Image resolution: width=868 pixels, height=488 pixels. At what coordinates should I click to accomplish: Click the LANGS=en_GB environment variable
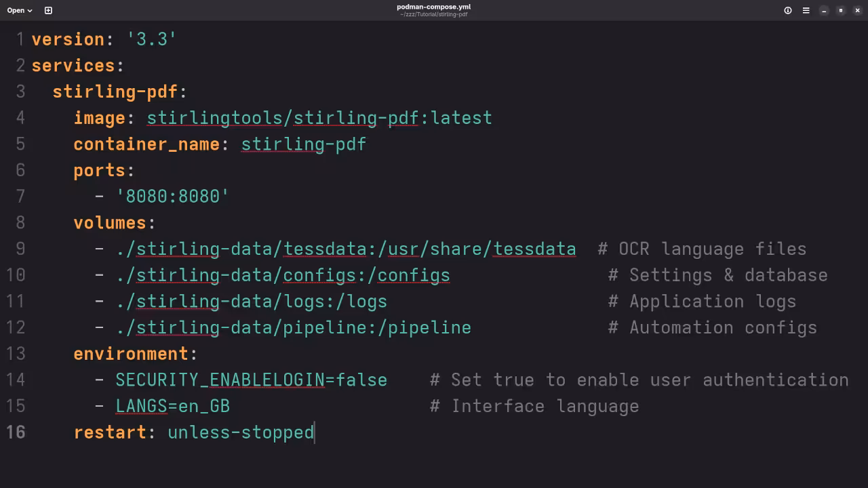click(172, 405)
